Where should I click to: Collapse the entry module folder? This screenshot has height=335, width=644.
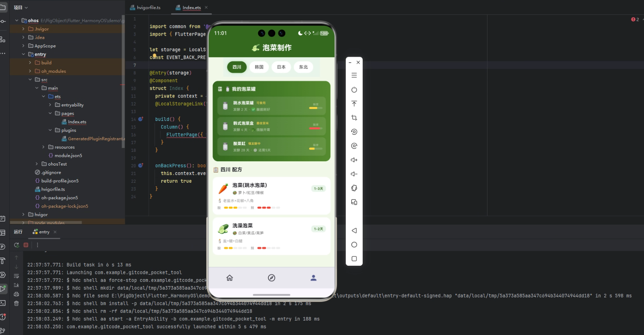click(23, 54)
